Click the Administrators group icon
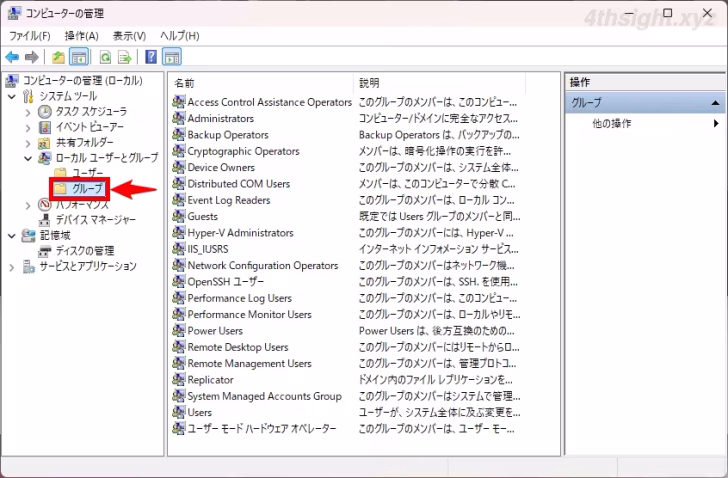The image size is (728, 478). click(179, 118)
